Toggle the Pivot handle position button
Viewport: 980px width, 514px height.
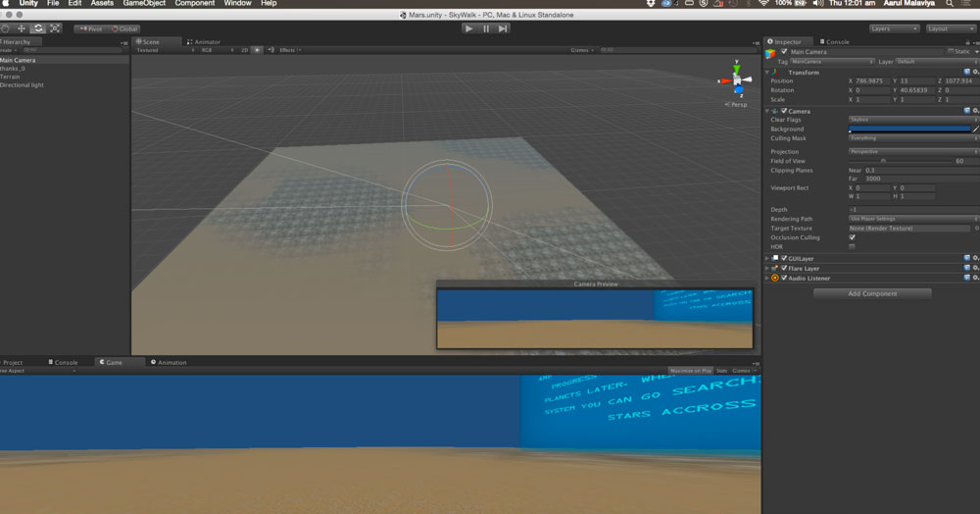coord(90,28)
